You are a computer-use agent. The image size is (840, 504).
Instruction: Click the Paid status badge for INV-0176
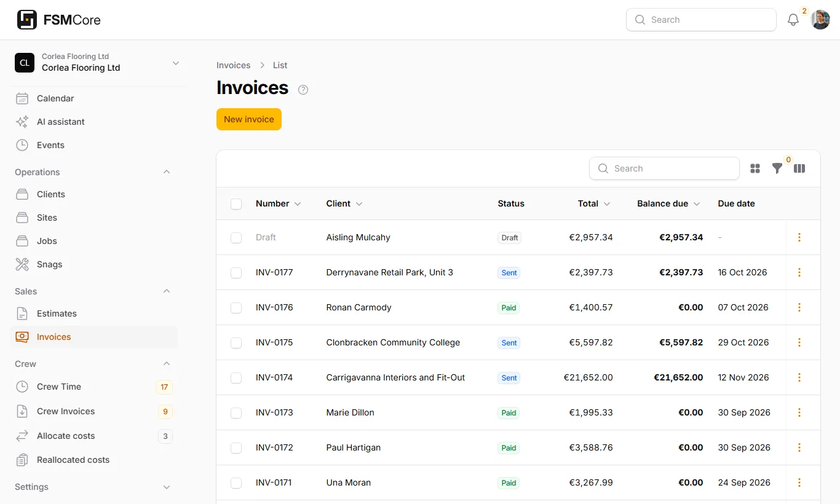click(509, 307)
